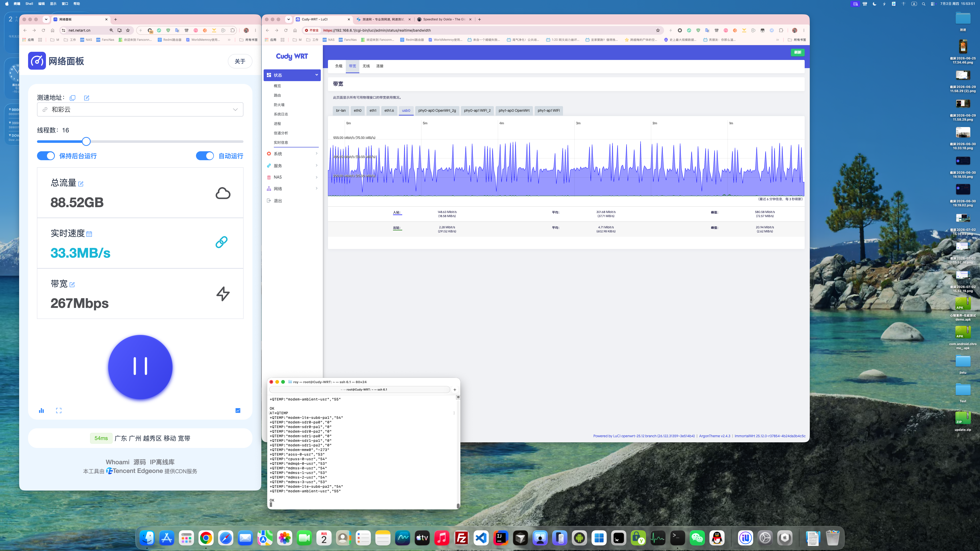Open Visual Studio Code in the Dock
The height and width of the screenshot is (551, 980).
point(481,538)
